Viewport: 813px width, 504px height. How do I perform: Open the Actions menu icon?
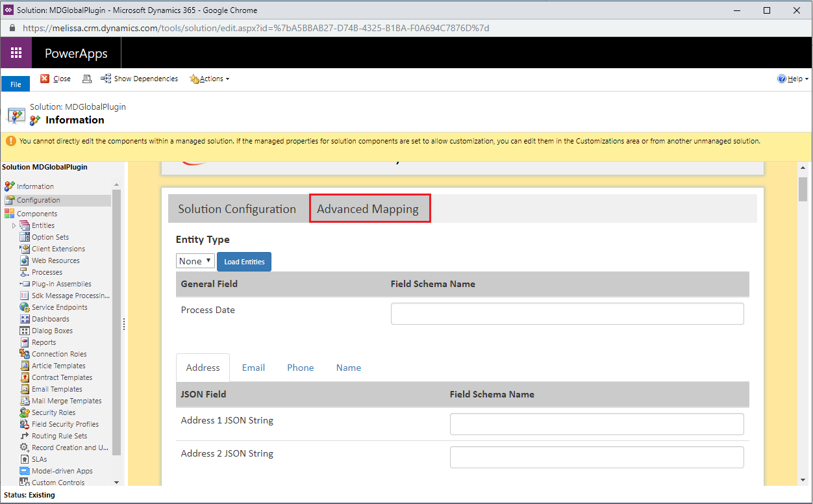(x=194, y=79)
